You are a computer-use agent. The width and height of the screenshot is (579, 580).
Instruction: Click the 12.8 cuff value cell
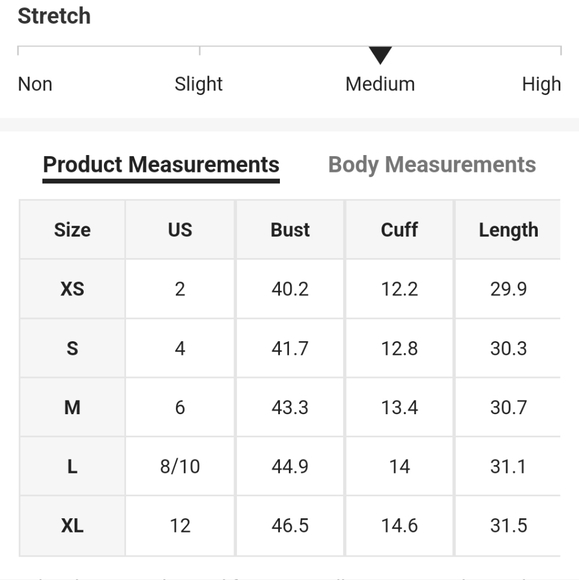point(399,348)
